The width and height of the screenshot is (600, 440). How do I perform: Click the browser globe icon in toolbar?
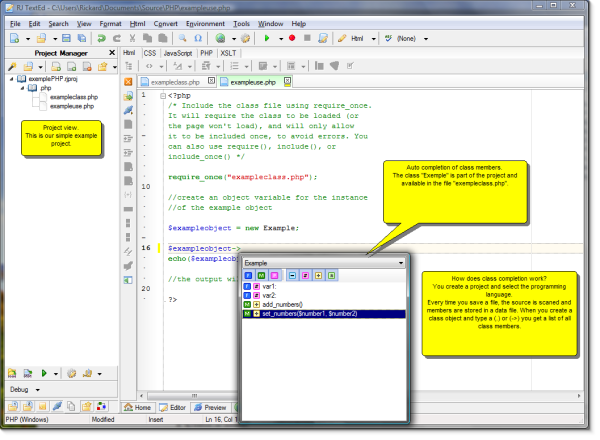click(219, 38)
